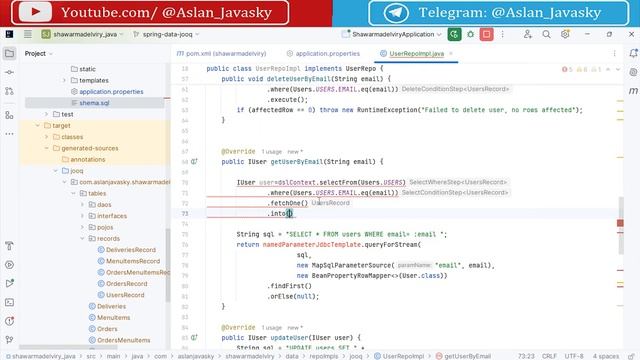Open the Build hammer tool window
Image resolution: width=640 pixels, height=360 pixels.
(9, 246)
